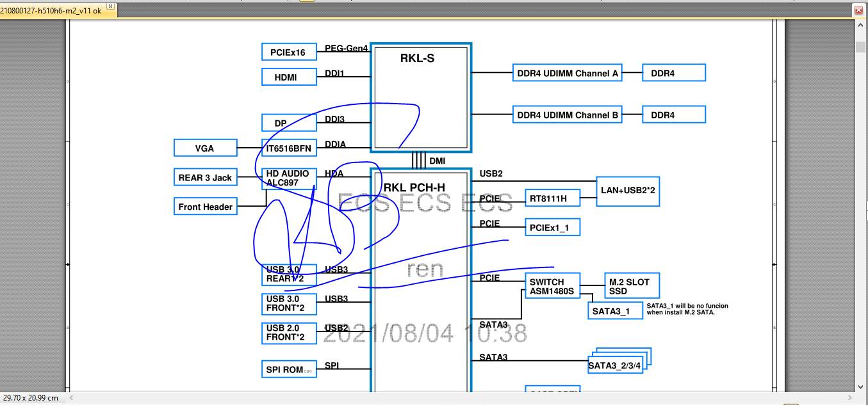The width and height of the screenshot is (868, 405).
Task: Click the VGA block
Action: [205, 148]
